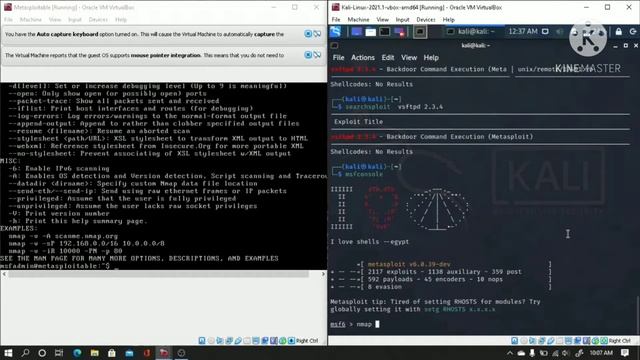
Task: Open View menu in Kali-Linux VirtualBox window
Action: click(x=382, y=20)
